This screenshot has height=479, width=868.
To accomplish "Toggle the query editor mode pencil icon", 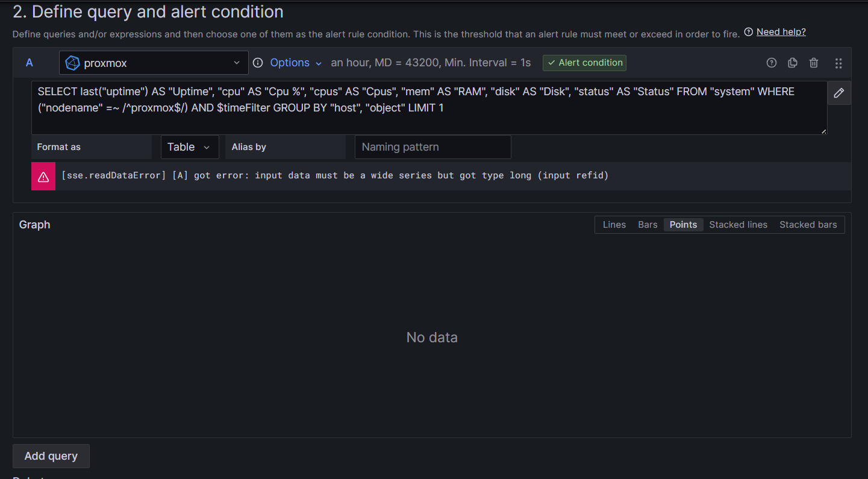I will pyautogui.click(x=839, y=93).
